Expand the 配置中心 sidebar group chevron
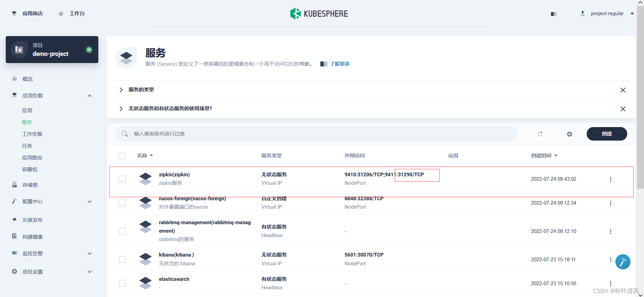Image resolution: width=644 pixels, height=297 pixels. [x=90, y=202]
